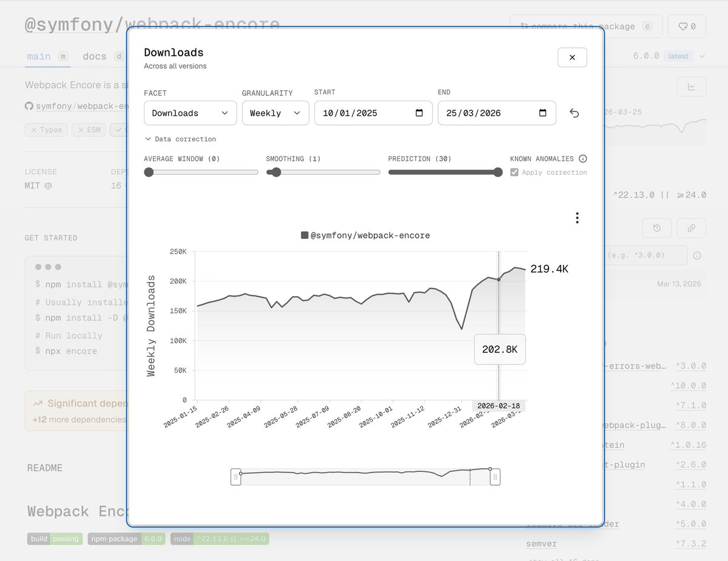Click the history icon button in dependencies panel
The width and height of the screenshot is (728, 561).
click(656, 228)
